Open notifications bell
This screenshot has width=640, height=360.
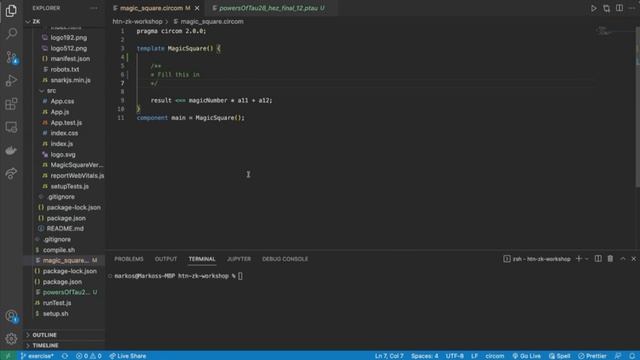click(632, 356)
